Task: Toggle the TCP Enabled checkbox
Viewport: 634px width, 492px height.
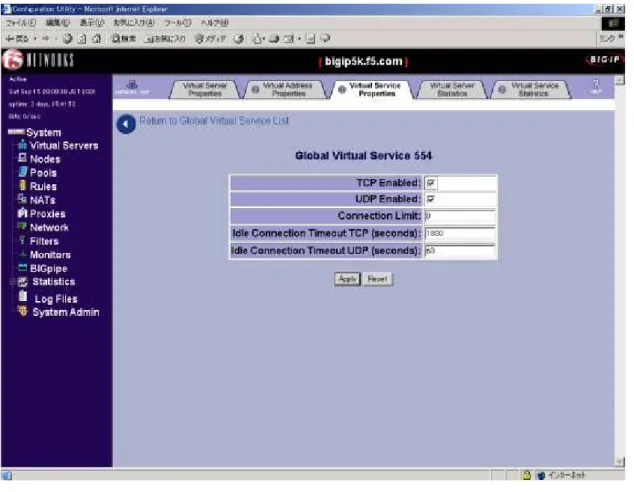Action: tap(431, 183)
